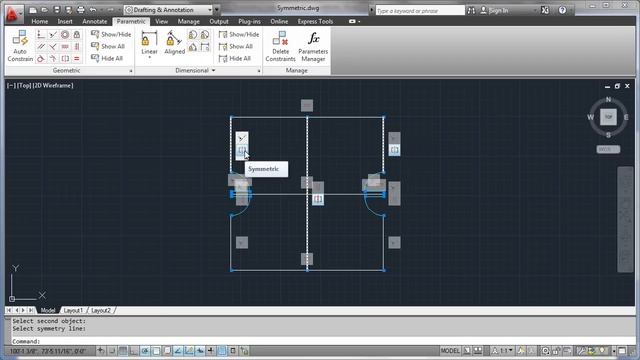Select the Tangent constraint icon
This screenshot has width=640, height=360.
click(41, 58)
